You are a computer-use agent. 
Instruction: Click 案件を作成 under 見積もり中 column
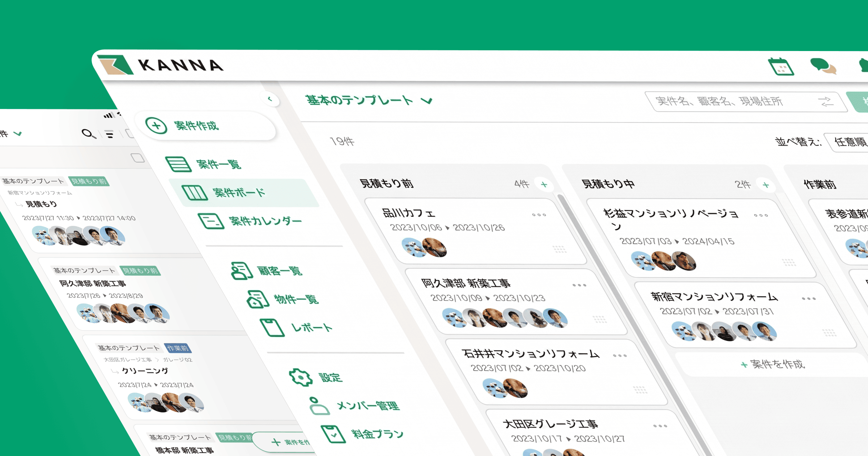coord(773,364)
